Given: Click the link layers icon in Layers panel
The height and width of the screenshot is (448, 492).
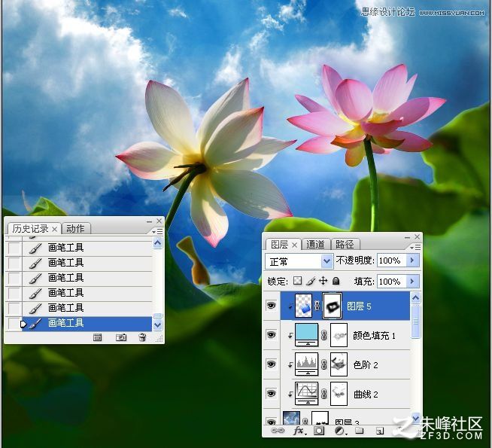Looking at the screenshot, I should click(x=277, y=431).
